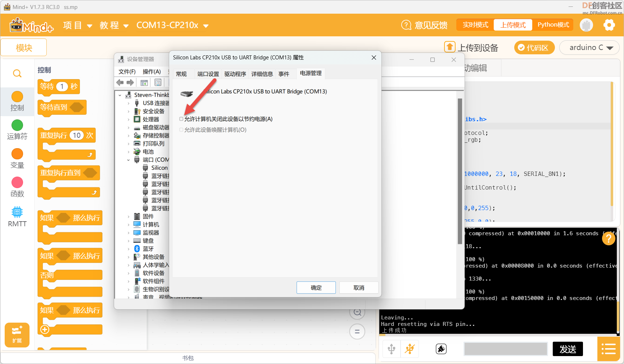Switch to the 常规 tab
Image resolution: width=624 pixels, height=364 pixels.
point(181,74)
